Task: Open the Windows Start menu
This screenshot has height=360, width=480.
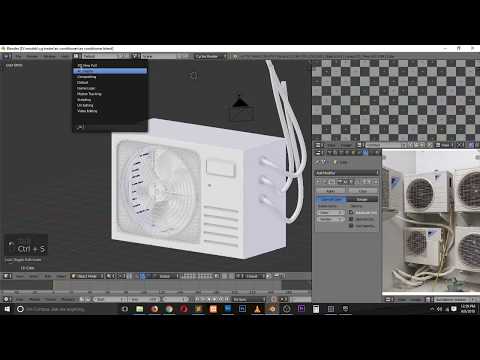Action: [7, 309]
